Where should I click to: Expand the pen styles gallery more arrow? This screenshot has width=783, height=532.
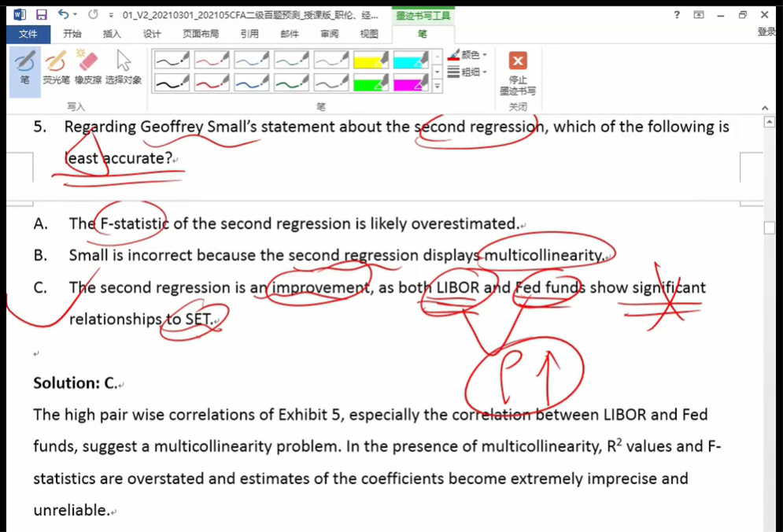click(438, 86)
